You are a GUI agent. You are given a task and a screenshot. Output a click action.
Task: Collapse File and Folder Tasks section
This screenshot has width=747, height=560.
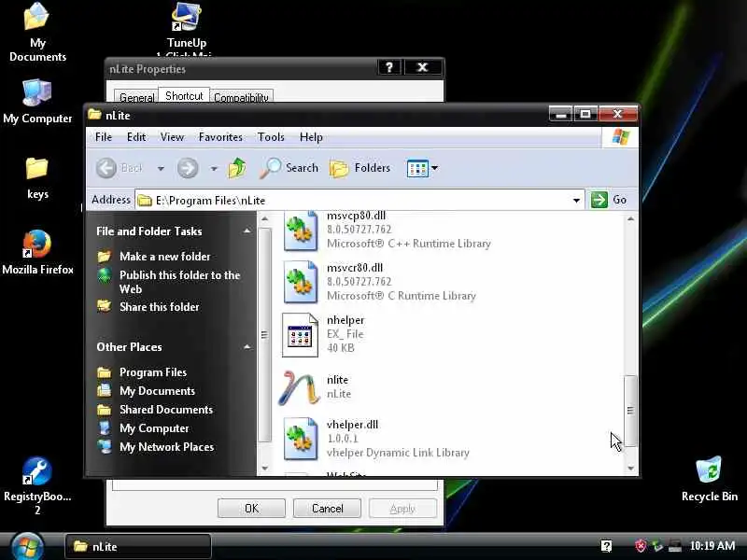[x=247, y=231]
